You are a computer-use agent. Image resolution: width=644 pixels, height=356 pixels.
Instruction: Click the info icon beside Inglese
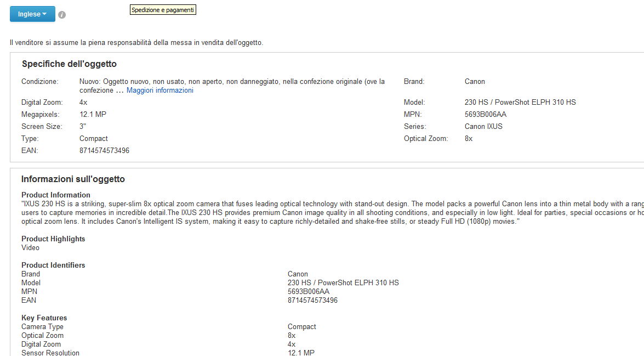(62, 15)
